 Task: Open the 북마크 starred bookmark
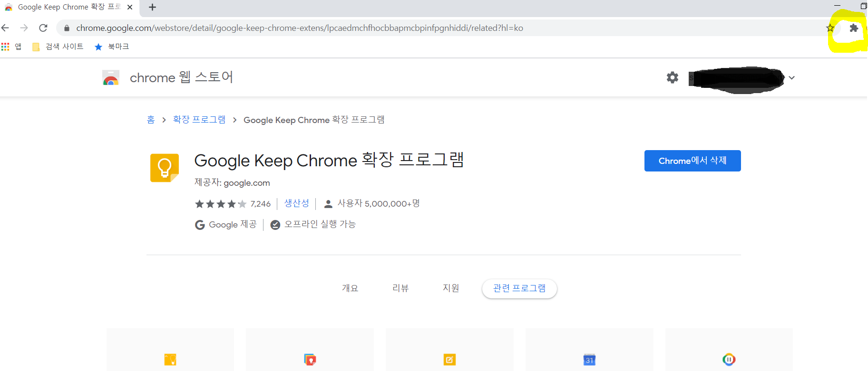coord(112,47)
